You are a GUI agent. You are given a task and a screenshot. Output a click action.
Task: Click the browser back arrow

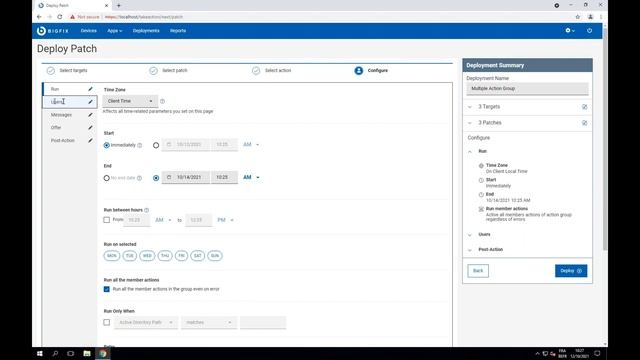point(39,17)
